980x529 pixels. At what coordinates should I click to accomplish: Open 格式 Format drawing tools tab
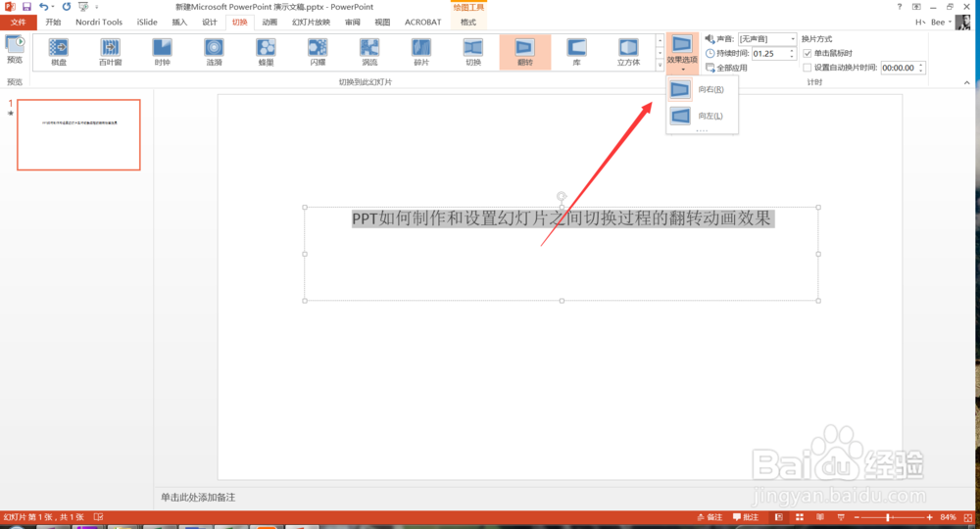click(x=468, y=22)
